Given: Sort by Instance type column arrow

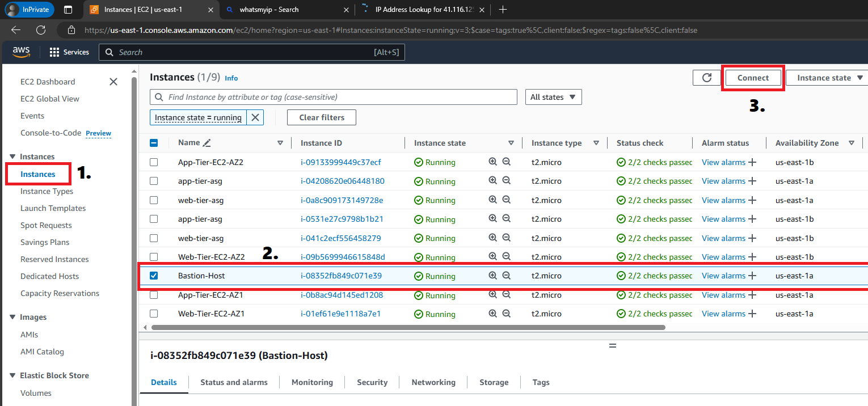Looking at the screenshot, I should pyautogui.click(x=596, y=143).
